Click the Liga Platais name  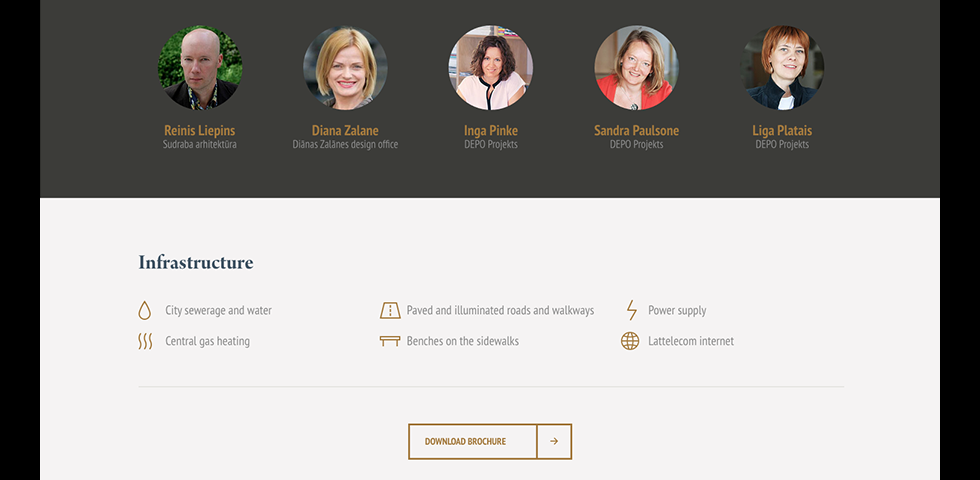coord(782,130)
